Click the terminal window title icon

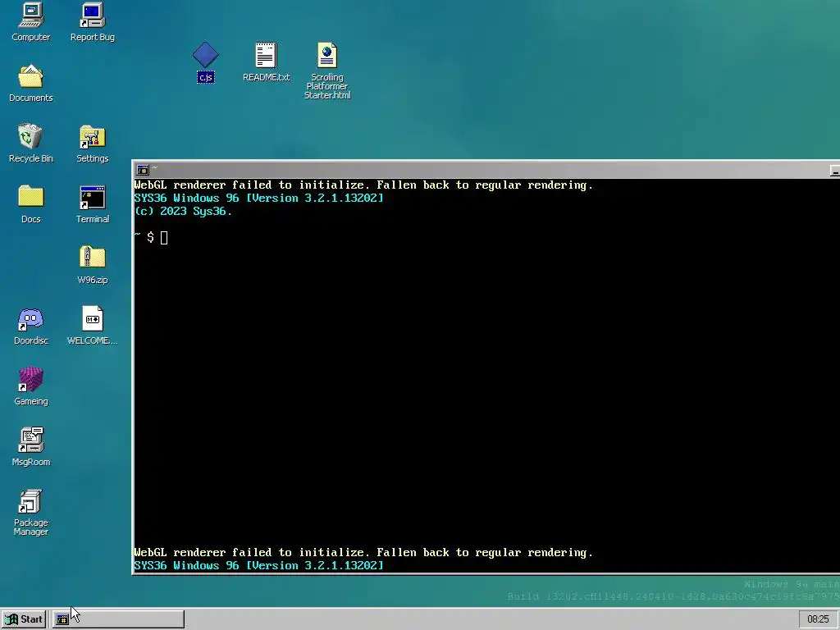143,170
